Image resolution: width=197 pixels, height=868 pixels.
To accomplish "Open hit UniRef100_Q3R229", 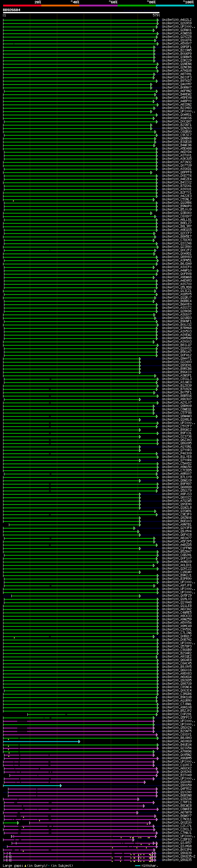I will point(177,60).
